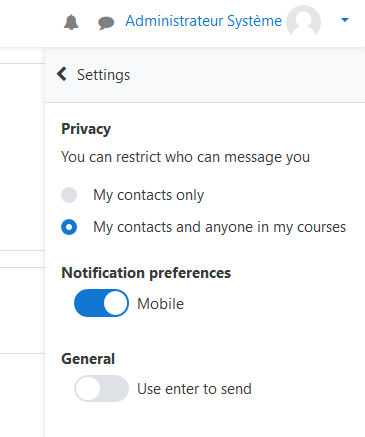Click the 'My contacts only' label text
365x437 pixels.
tap(148, 195)
